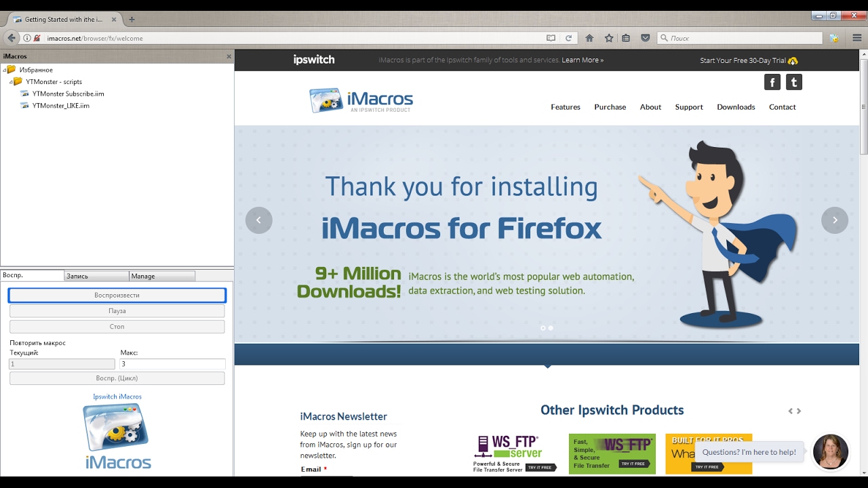Open the Questions chat bubble
This screenshot has width=868, height=488.
(x=749, y=452)
